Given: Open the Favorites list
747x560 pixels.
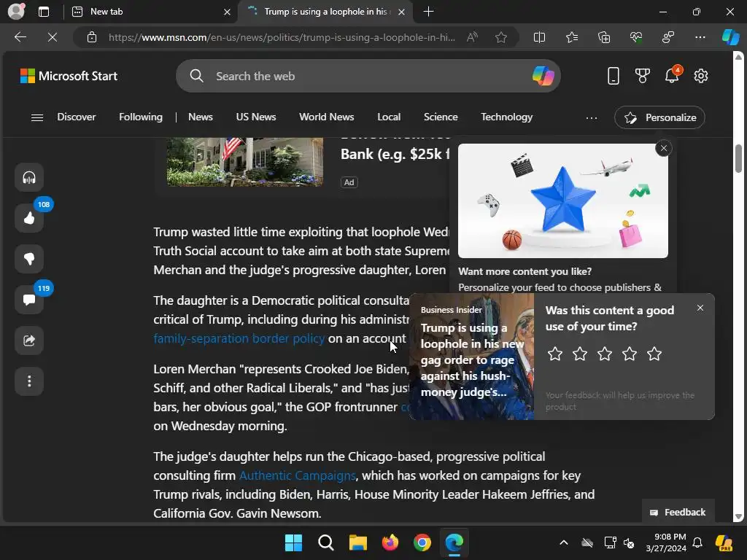Looking at the screenshot, I should coord(572,37).
